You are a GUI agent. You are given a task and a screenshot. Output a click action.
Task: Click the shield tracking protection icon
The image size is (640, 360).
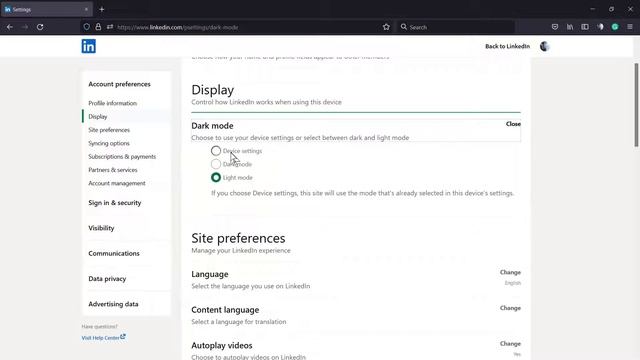pos(87,27)
